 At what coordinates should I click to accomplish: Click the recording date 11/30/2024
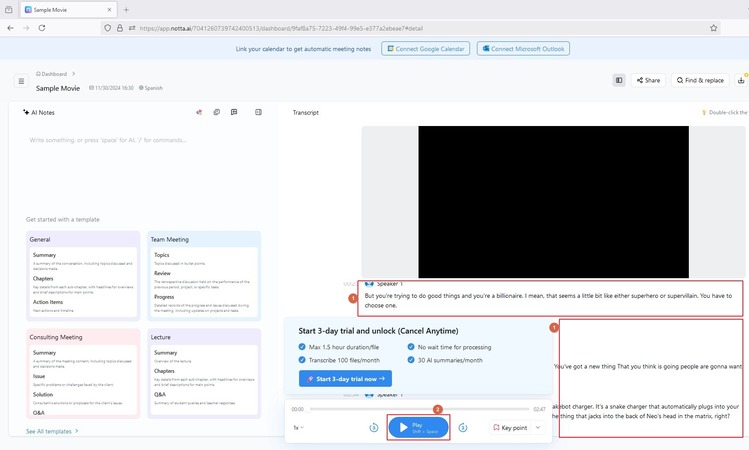pyautogui.click(x=111, y=88)
